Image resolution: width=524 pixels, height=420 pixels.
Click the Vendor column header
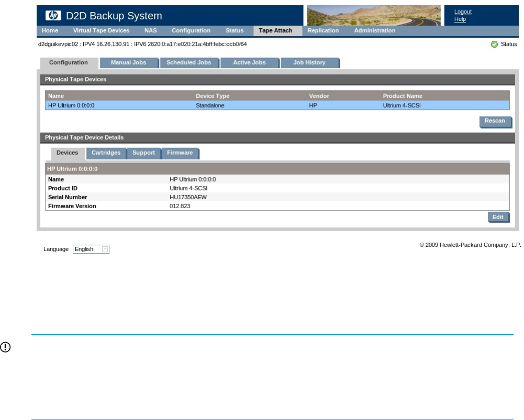coord(319,96)
